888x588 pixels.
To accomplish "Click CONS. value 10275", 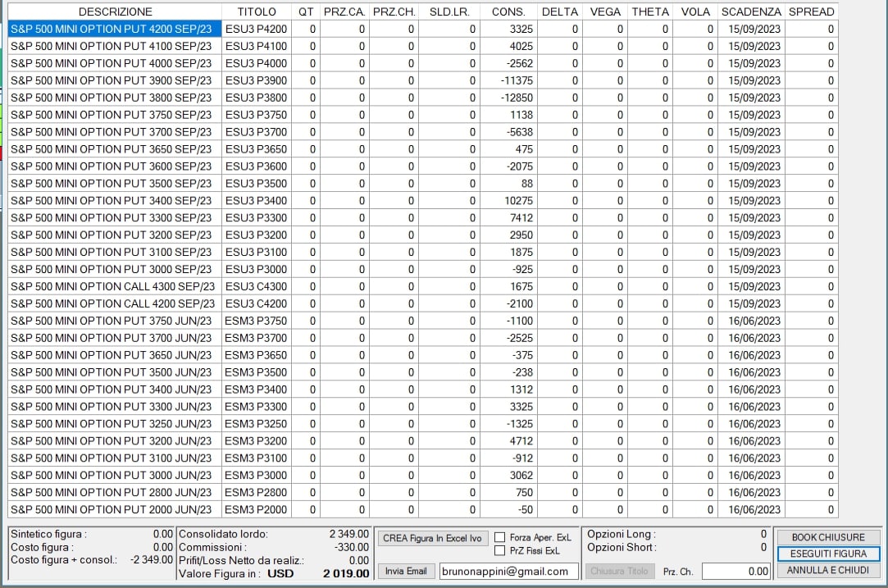I will 508,201.
